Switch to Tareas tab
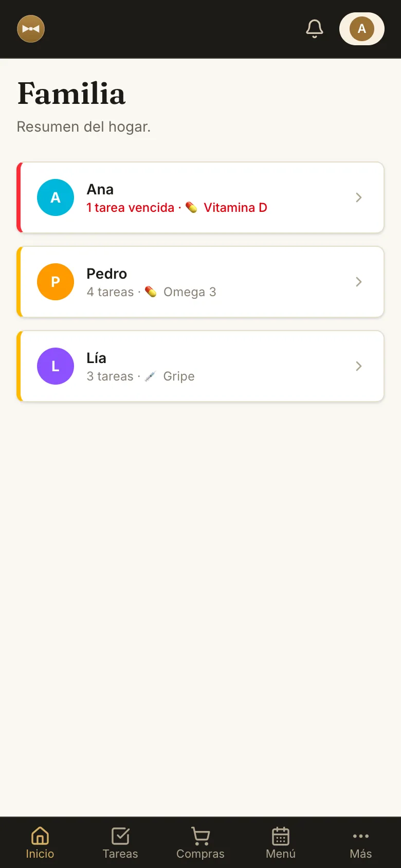401x868 pixels. (120, 842)
